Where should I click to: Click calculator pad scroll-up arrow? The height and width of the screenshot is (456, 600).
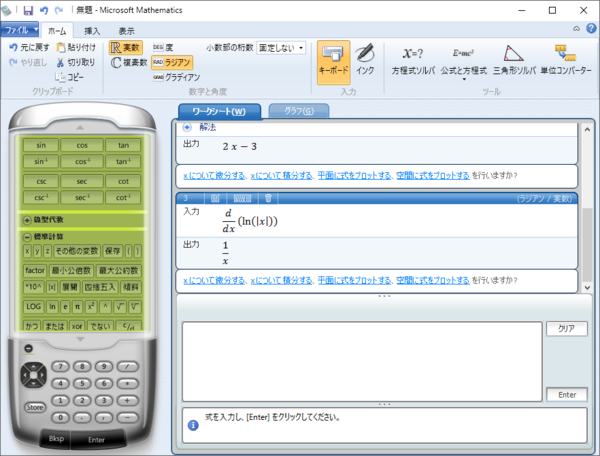80,127
